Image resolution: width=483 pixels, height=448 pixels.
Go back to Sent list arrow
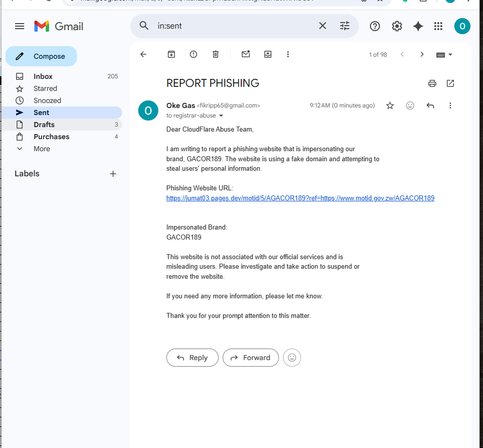143,55
